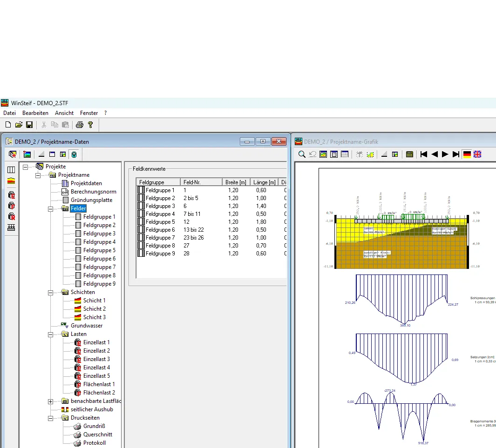Collapse the Projektname node
Image resolution: width=496 pixels, height=448 pixels.
point(38,175)
